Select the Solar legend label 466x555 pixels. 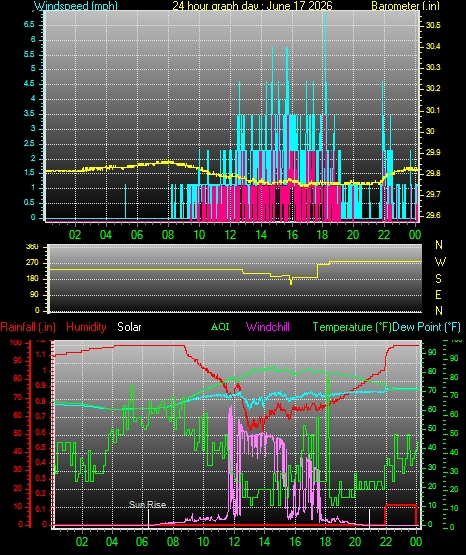coord(129,327)
